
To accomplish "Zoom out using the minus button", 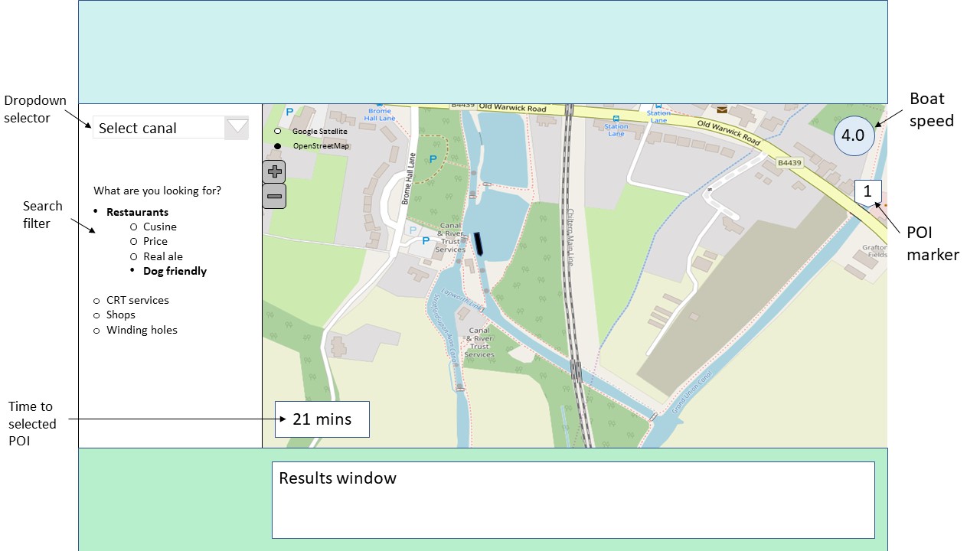I will pyautogui.click(x=274, y=196).
